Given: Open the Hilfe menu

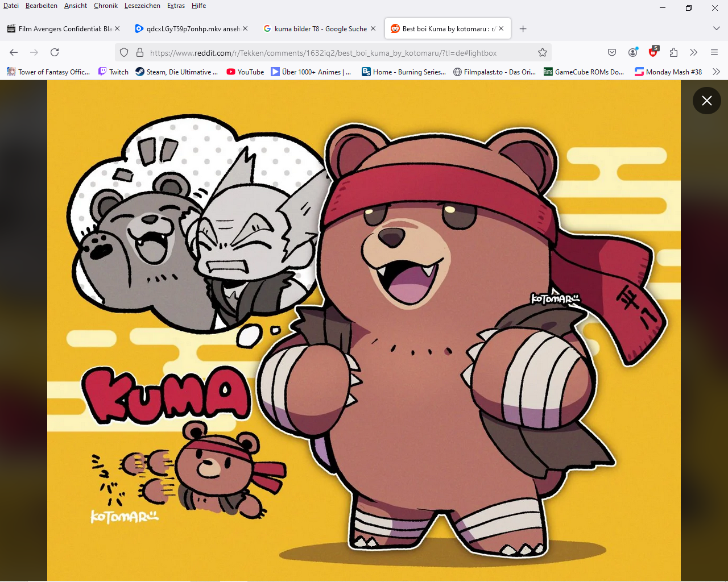Looking at the screenshot, I should (x=198, y=6).
